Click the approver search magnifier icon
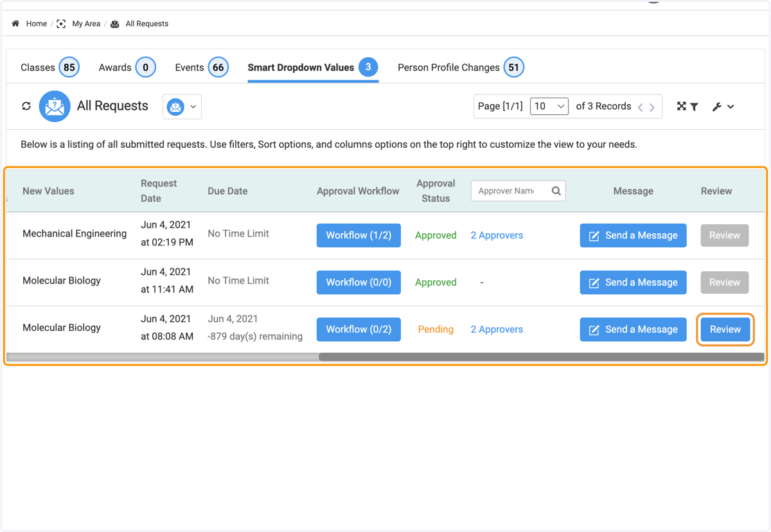Image resolution: width=771 pixels, height=532 pixels. tap(556, 191)
